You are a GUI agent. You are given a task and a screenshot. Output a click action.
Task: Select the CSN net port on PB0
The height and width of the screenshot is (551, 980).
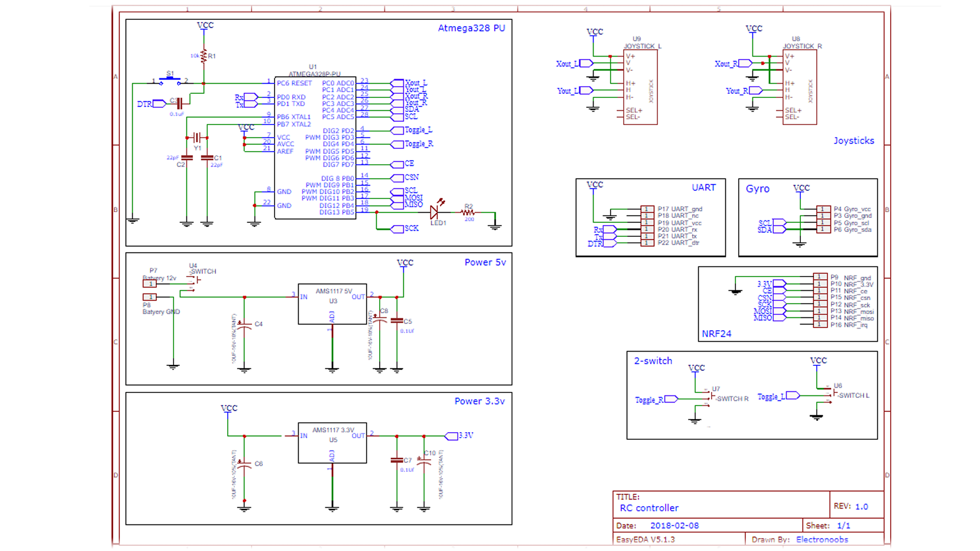(x=405, y=178)
